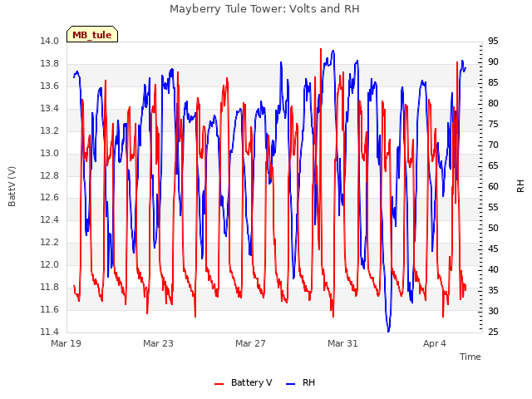Image resolution: width=532 pixels, height=399 pixels.
Task: Click the 13.8 voltage tick label
Action: [50, 64]
